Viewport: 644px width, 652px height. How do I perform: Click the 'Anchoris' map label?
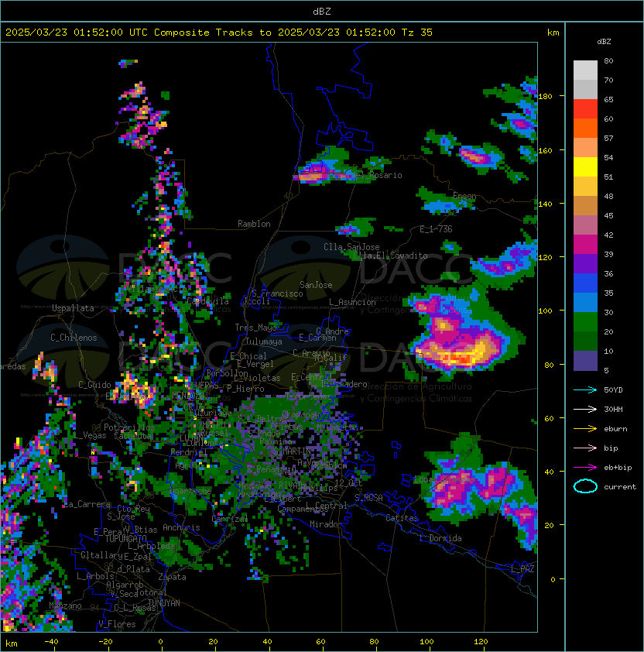pos(181,527)
